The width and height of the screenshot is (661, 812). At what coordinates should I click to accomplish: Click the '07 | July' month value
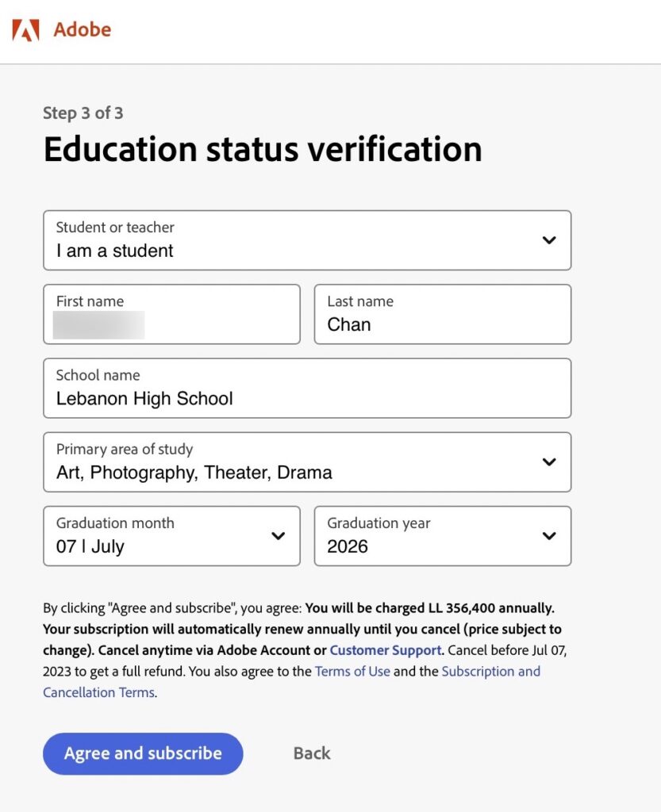click(x=90, y=547)
